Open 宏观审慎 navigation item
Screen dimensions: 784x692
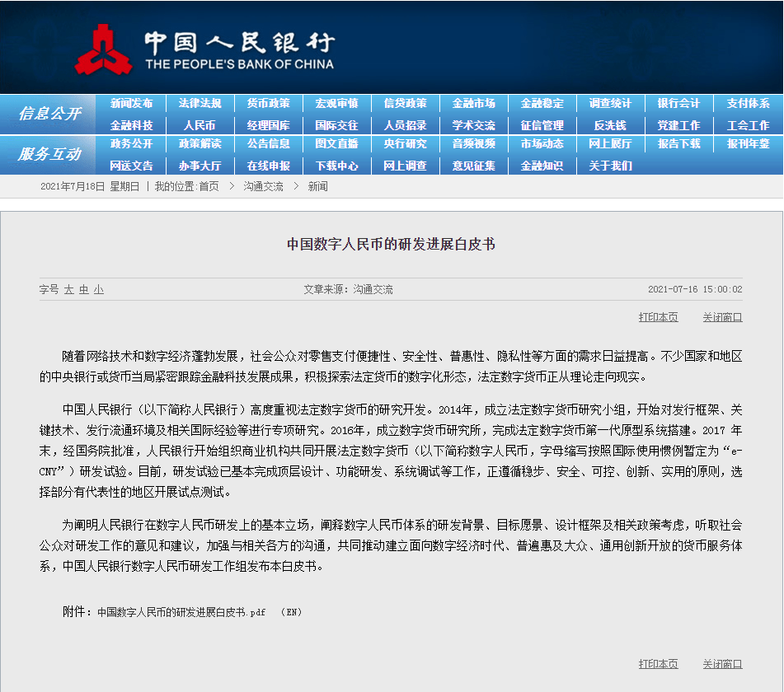point(336,104)
